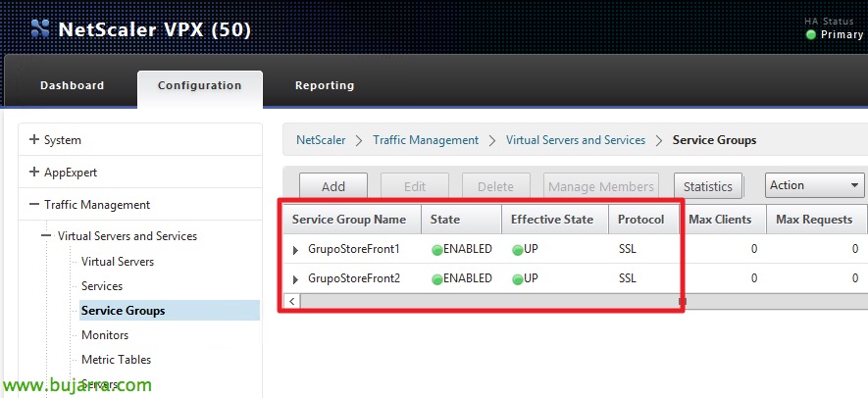Switch to the Dashboard tab
The height and width of the screenshot is (398, 868).
[x=72, y=85]
